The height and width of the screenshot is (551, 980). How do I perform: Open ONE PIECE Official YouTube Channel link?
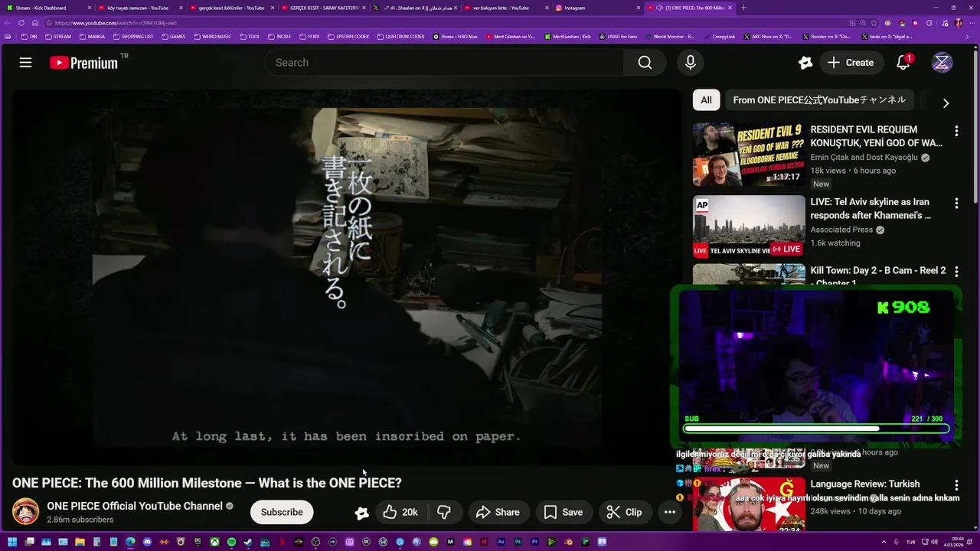click(135, 506)
